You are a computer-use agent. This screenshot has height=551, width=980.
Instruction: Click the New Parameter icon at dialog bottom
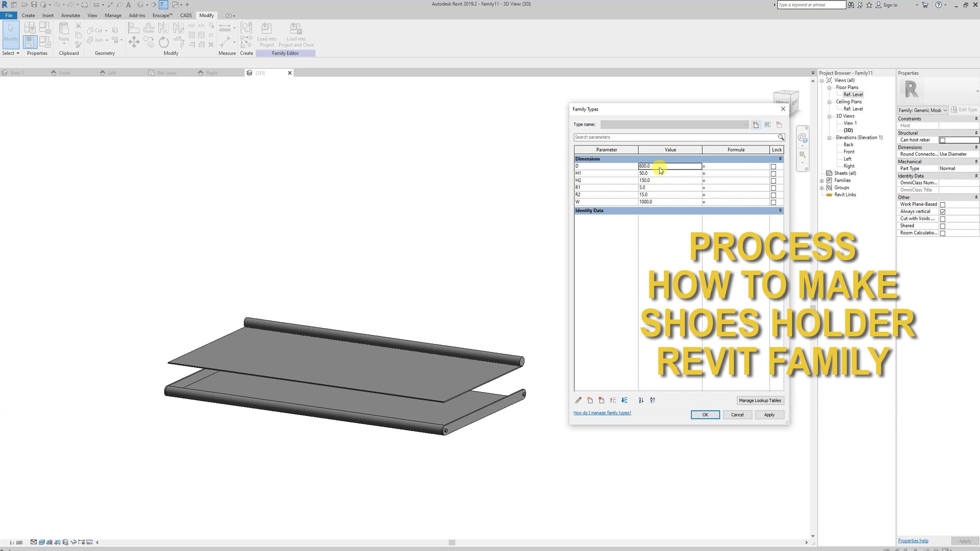click(590, 400)
